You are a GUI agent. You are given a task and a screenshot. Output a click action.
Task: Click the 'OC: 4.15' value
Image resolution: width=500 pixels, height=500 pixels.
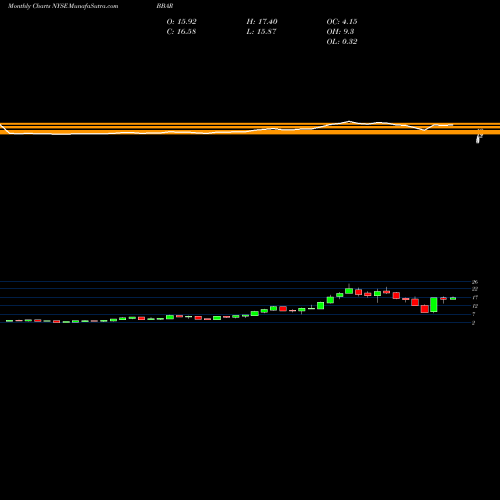pyautogui.click(x=342, y=22)
